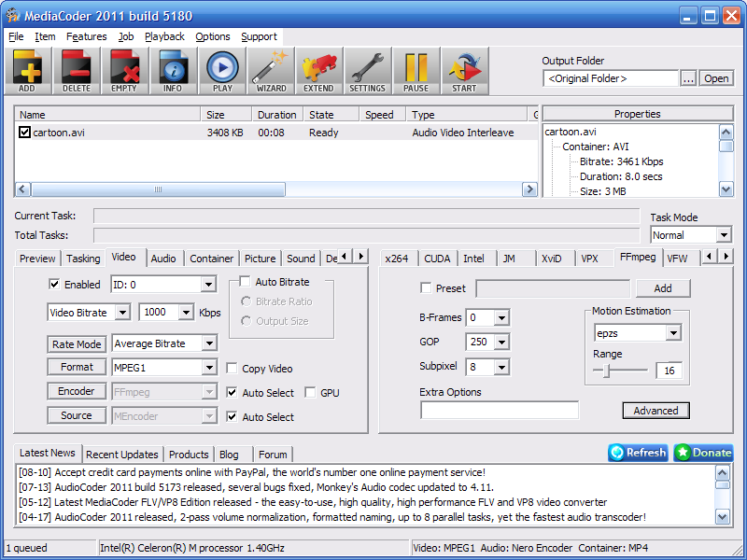Image resolution: width=747 pixels, height=560 pixels.
Task: Click the EMPTY list toolbar icon
Action: click(x=124, y=71)
